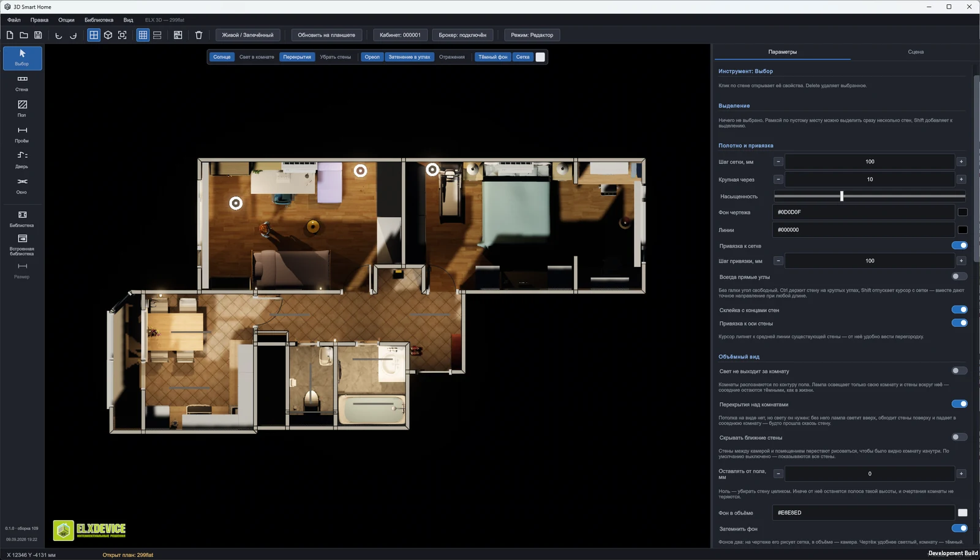Open the Фон в объёме color swatch
The width and height of the screenshot is (980, 560).
click(x=963, y=513)
